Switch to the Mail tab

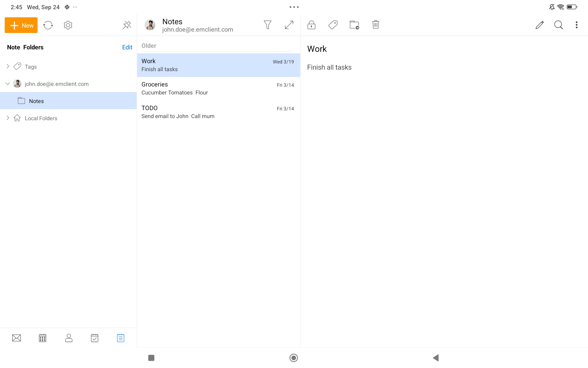tap(17, 338)
